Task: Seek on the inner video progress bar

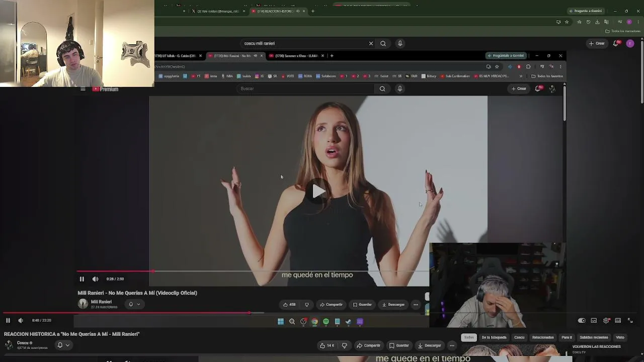Action: coord(253,271)
